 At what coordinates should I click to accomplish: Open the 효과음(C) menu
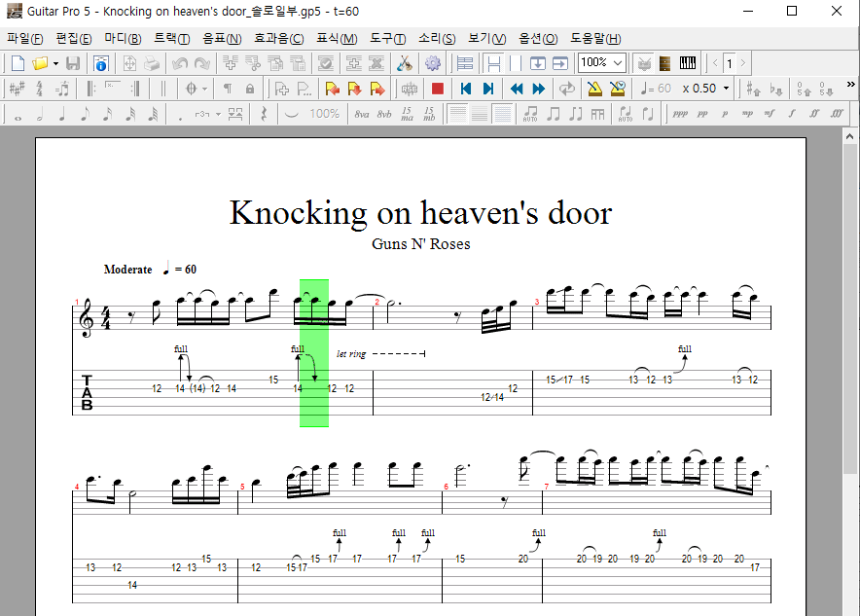[x=278, y=38]
